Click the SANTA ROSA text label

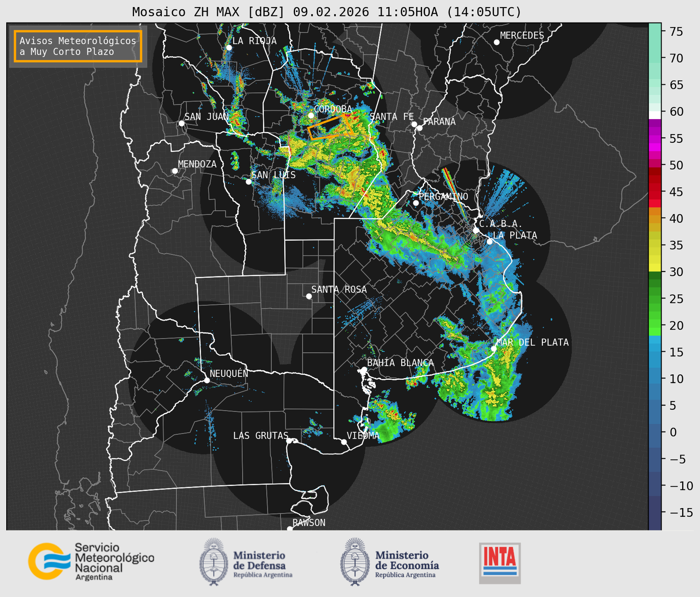pyautogui.click(x=339, y=289)
